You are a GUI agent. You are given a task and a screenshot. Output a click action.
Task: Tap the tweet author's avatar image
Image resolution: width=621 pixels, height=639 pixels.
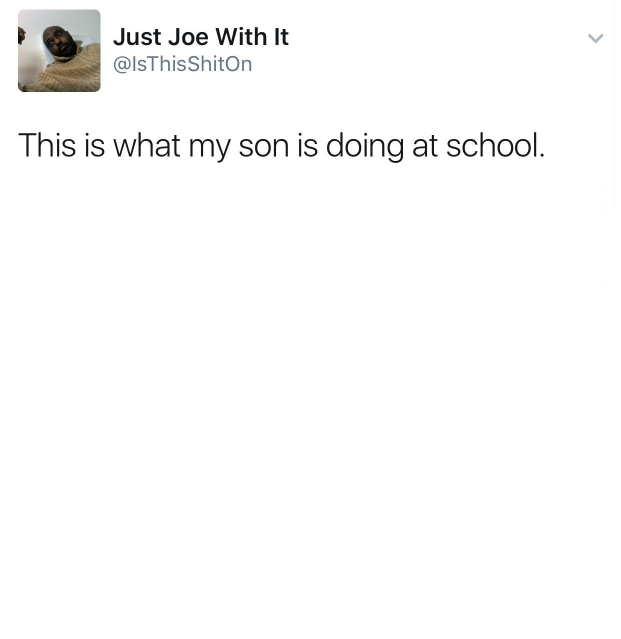59,51
